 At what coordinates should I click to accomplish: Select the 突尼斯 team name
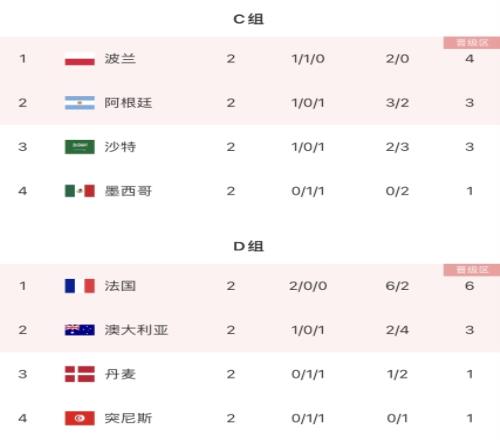click(128, 418)
